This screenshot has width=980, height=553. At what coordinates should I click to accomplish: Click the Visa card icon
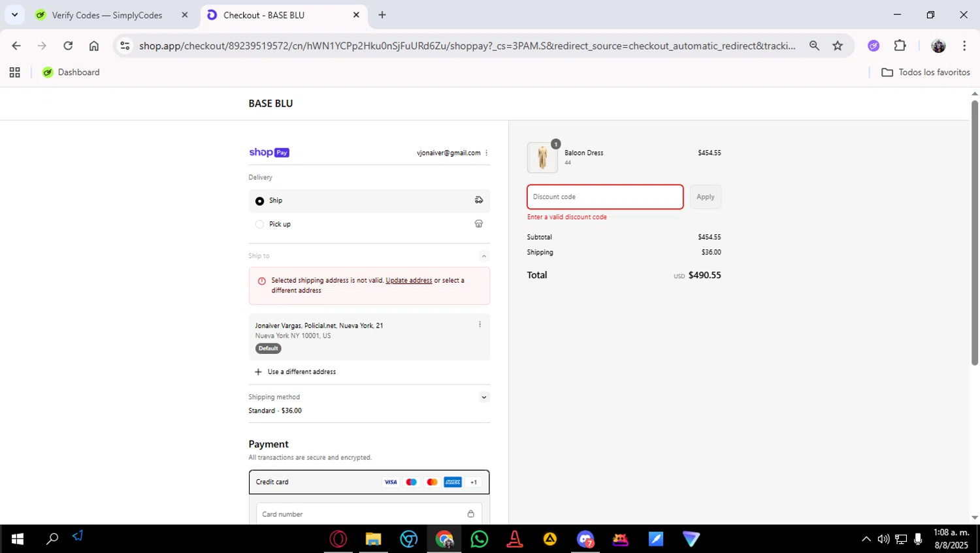391,482
